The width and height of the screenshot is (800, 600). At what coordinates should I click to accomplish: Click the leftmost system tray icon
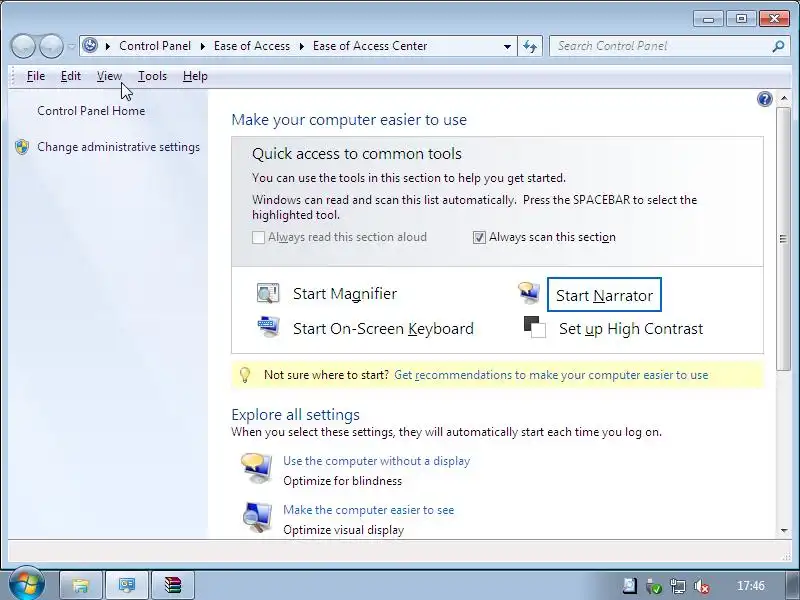point(630,586)
